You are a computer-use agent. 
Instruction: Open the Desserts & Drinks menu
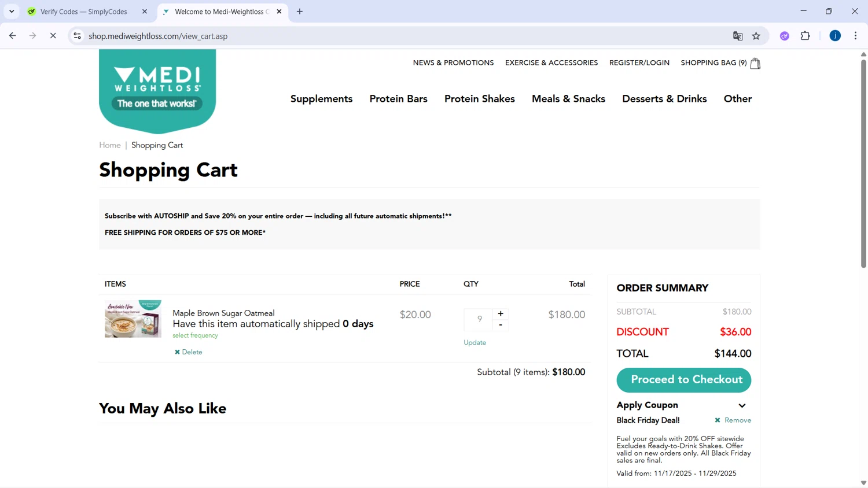[x=664, y=99]
